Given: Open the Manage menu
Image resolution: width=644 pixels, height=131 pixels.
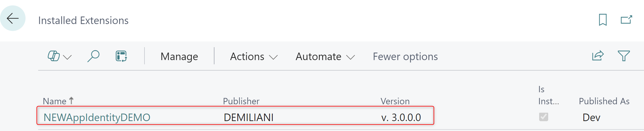Looking at the screenshot, I should click(x=179, y=56).
